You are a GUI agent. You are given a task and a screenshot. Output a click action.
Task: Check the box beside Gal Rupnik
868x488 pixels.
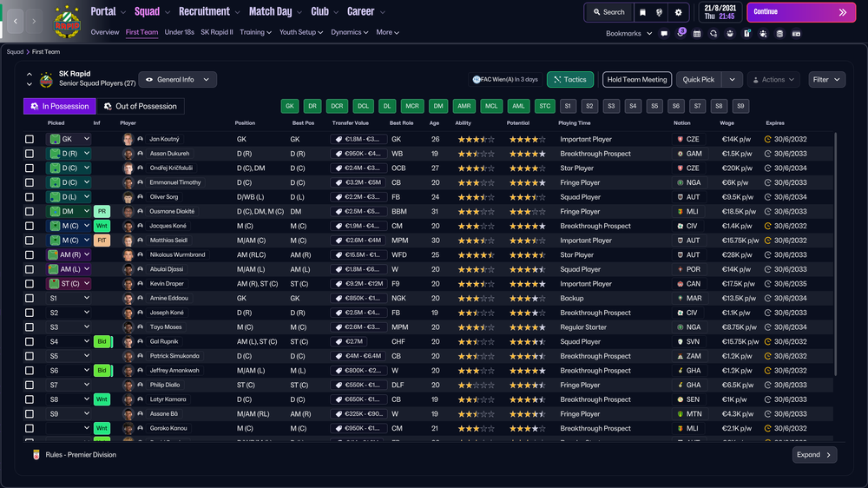coord(30,342)
